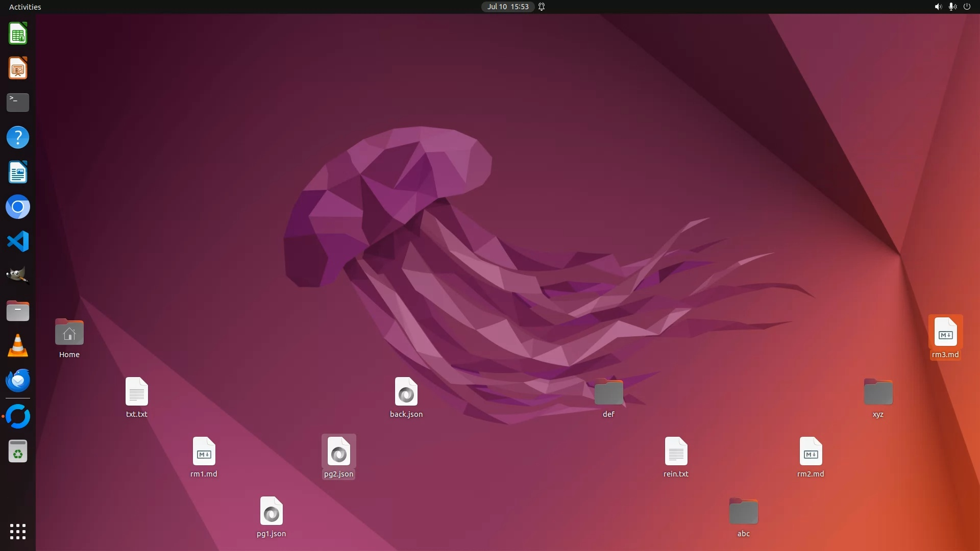Viewport: 980px width, 551px height.
Task: Open the Terminal dock icon
Action: point(18,103)
